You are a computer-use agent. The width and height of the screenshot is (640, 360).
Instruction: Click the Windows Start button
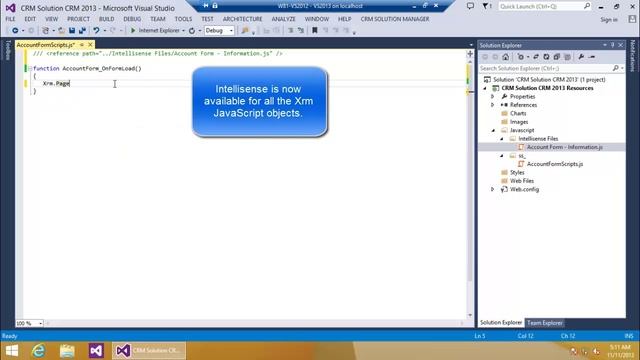(x=12, y=351)
